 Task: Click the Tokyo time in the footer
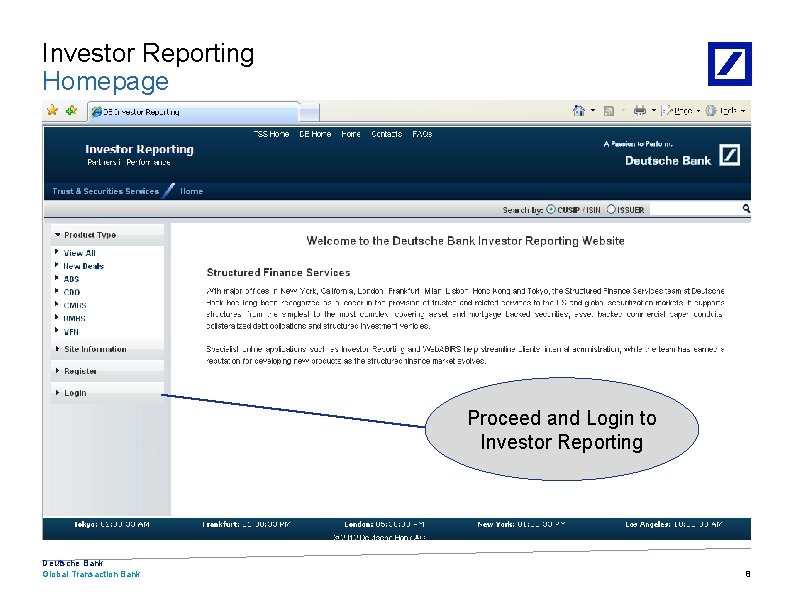click(x=112, y=525)
